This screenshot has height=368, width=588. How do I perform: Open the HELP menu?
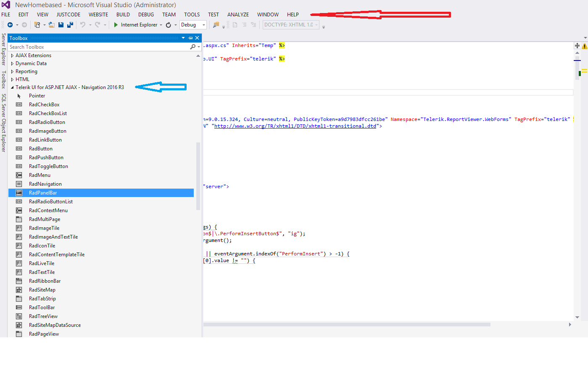click(x=293, y=14)
